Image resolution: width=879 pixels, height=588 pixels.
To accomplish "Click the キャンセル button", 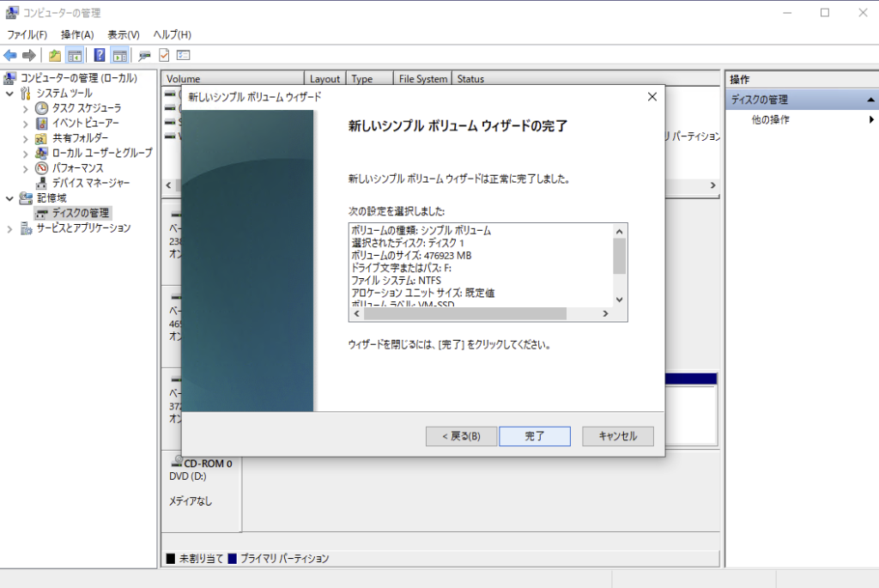I will 617,436.
